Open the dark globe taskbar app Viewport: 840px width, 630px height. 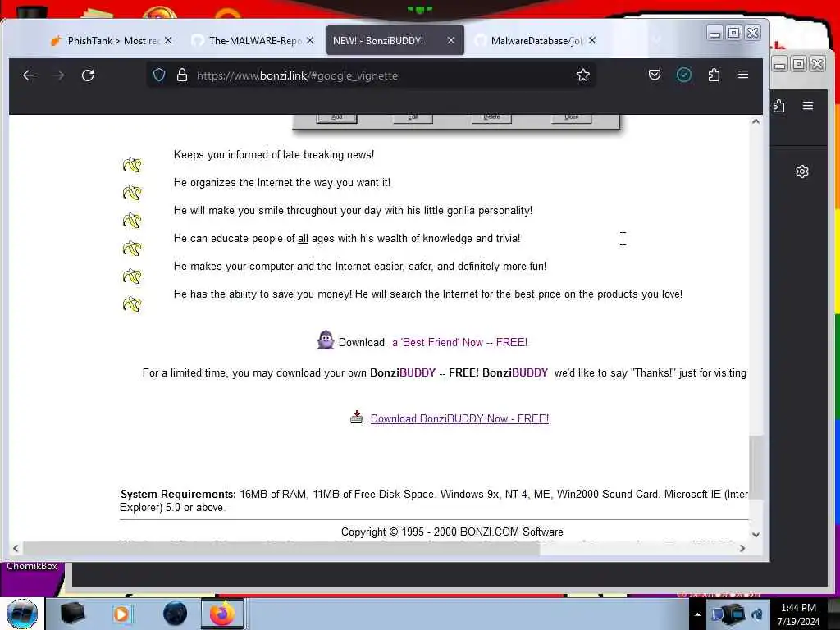pyautogui.click(x=176, y=614)
